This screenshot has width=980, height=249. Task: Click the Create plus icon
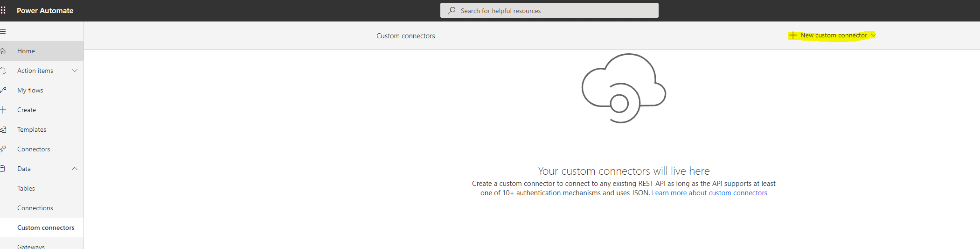click(3, 110)
